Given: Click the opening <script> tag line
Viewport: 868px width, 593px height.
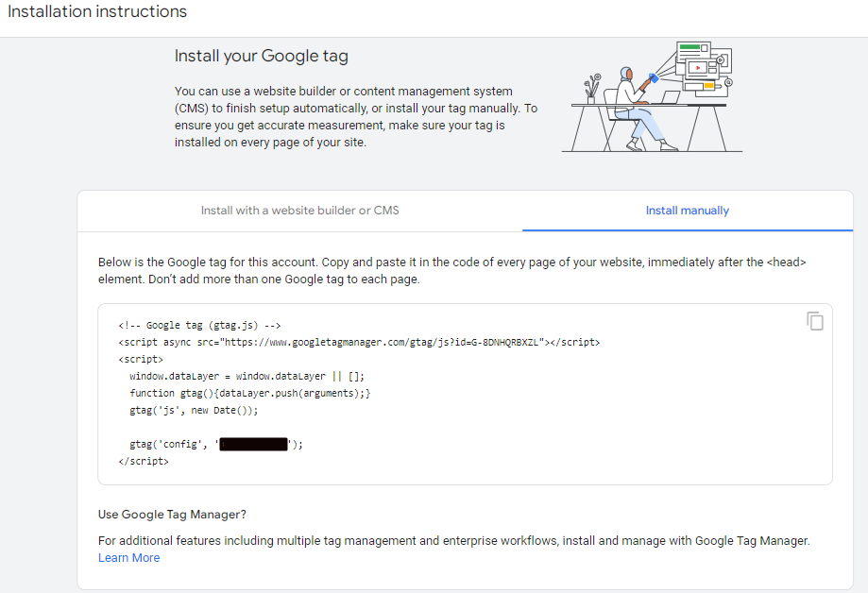Looking at the screenshot, I should (141, 360).
